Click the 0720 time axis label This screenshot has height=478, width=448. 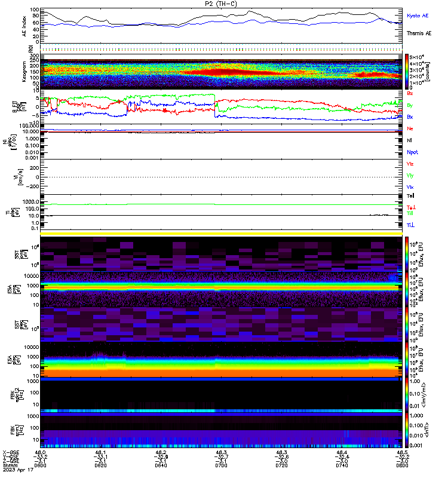(281, 465)
